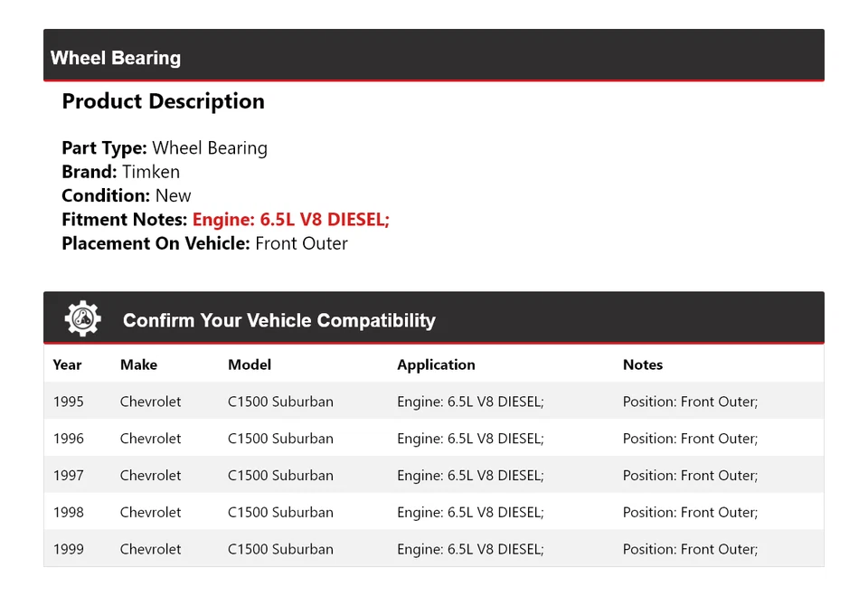The height and width of the screenshot is (596, 868).
Task: Click Brand Timken text line
Action: tap(120, 172)
